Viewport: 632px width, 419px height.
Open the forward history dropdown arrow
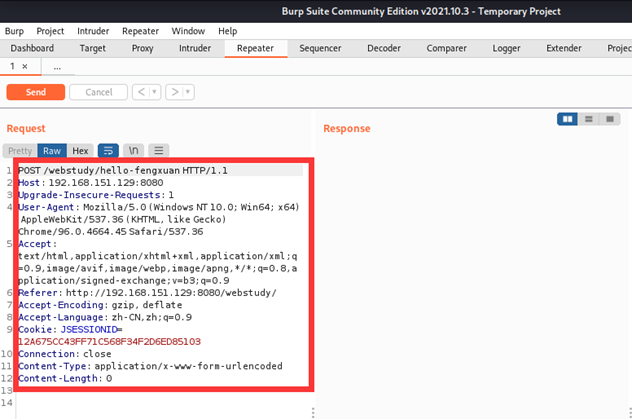pyautogui.click(x=188, y=92)
